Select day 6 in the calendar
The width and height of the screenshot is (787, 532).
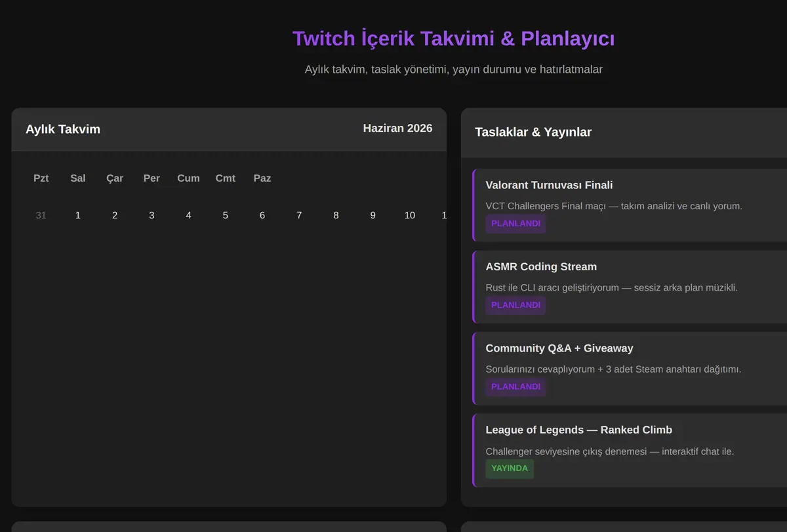pos(262,215)
